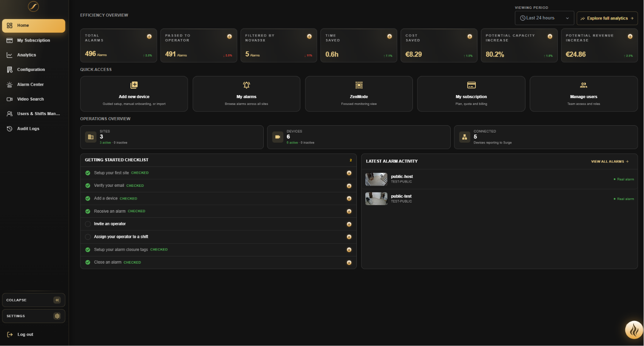
Task: Click Explore full analytics button
Action: 607,18
